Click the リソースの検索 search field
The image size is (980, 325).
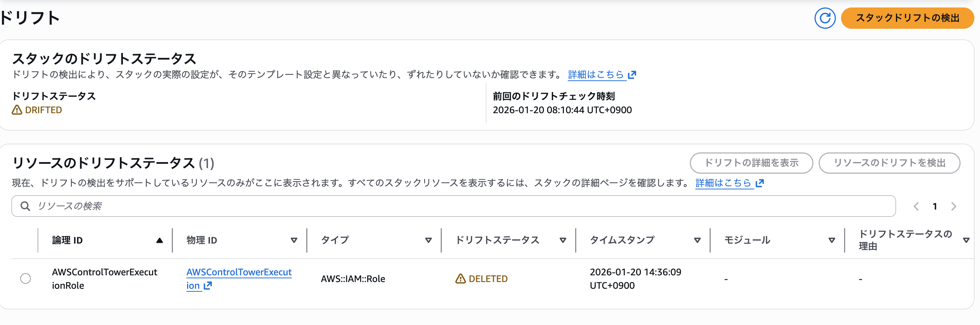(228, 206)
